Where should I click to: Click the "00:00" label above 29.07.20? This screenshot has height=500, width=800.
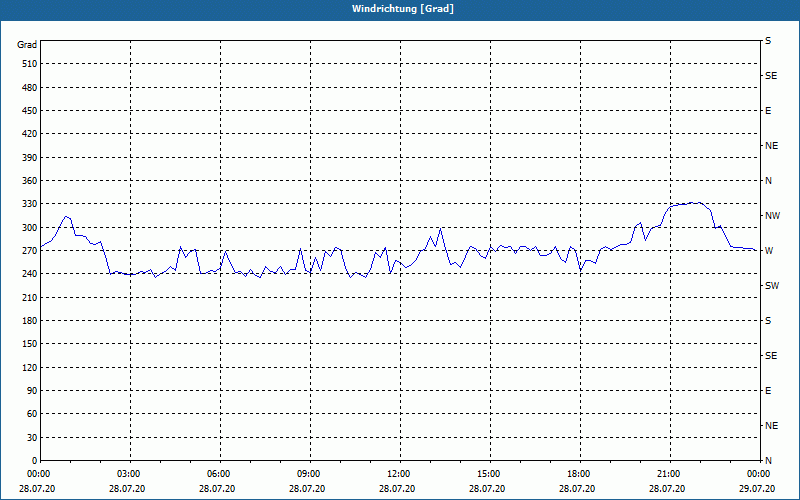pos(758,473)
